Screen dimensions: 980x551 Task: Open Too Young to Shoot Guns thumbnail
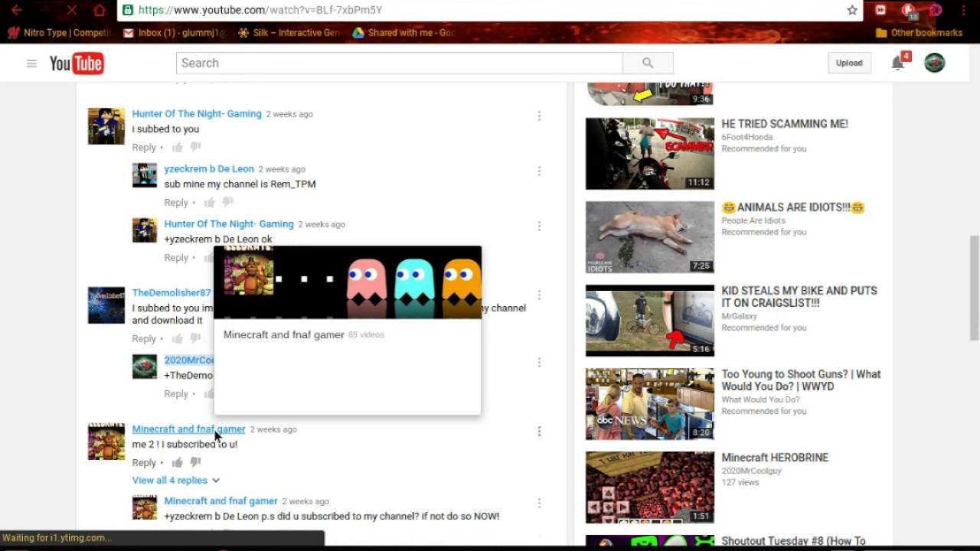650,403
